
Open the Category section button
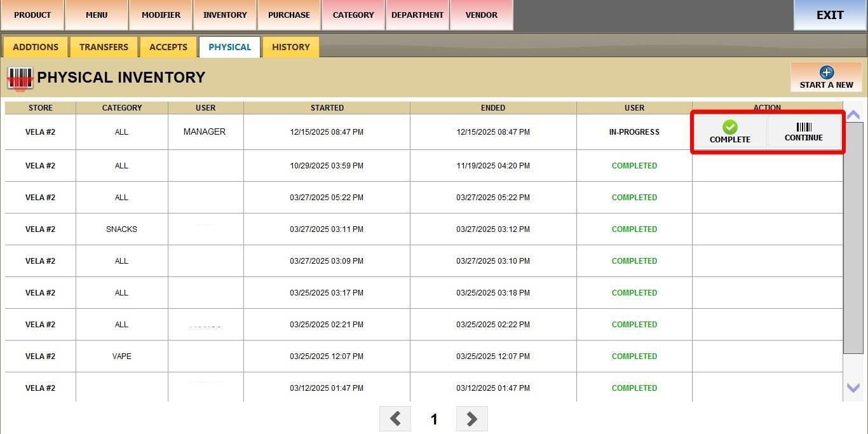[x=353, y=15]
